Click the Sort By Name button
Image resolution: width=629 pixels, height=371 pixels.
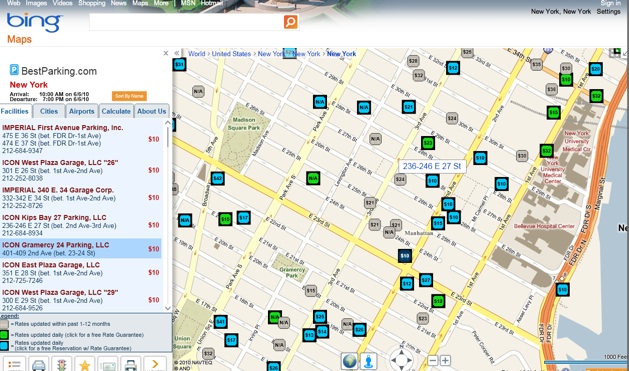point(129,96)
